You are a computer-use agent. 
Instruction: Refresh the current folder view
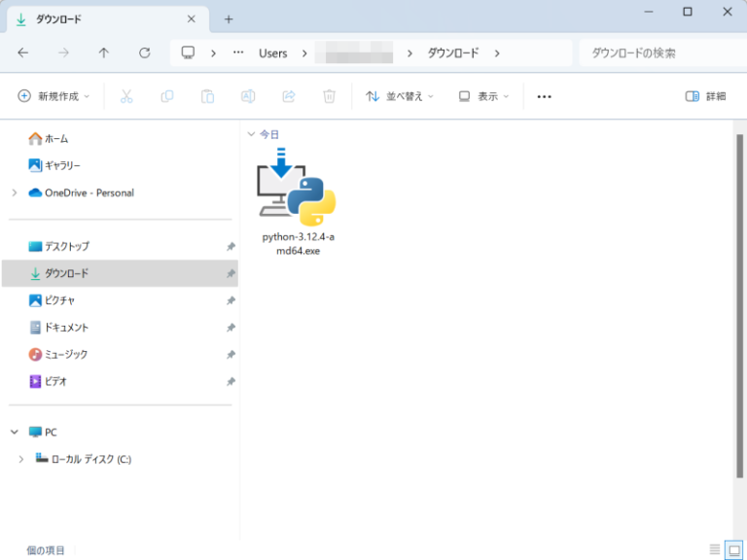pyautogui.click(x=145, y=53)
